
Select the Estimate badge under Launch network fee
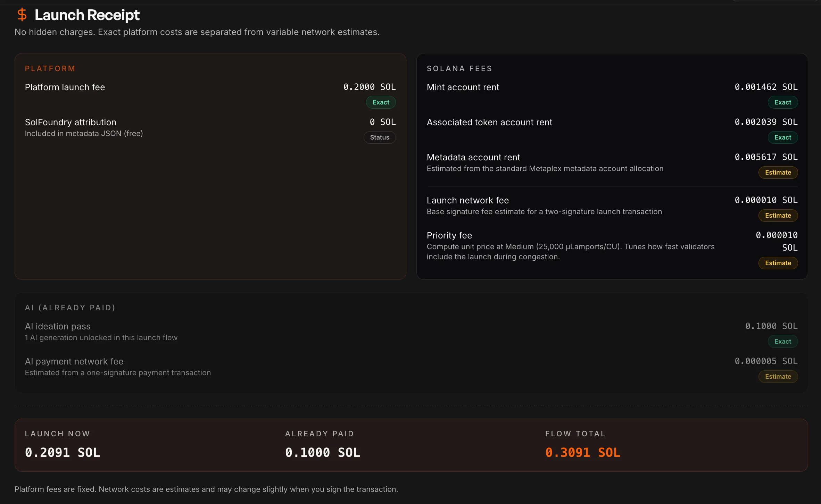pyautogui.click(x=778, y=216)
